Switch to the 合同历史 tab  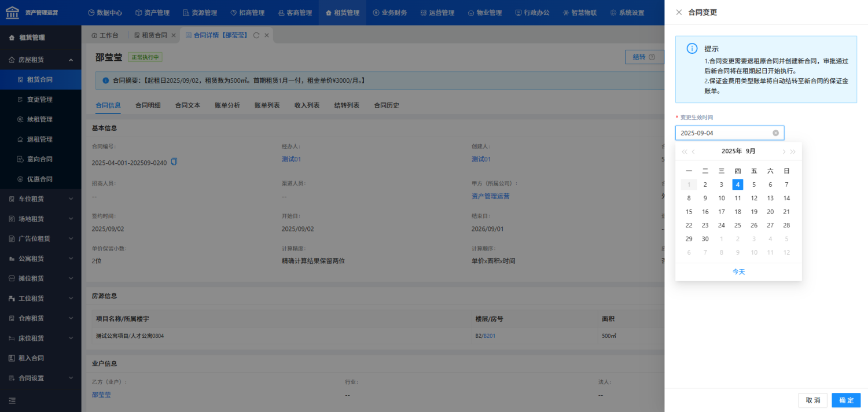coord(387,105)
